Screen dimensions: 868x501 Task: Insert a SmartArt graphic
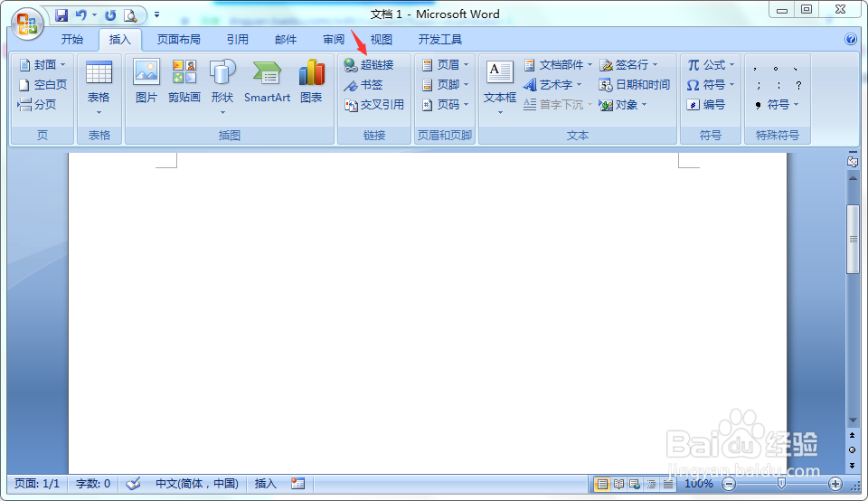268,81
